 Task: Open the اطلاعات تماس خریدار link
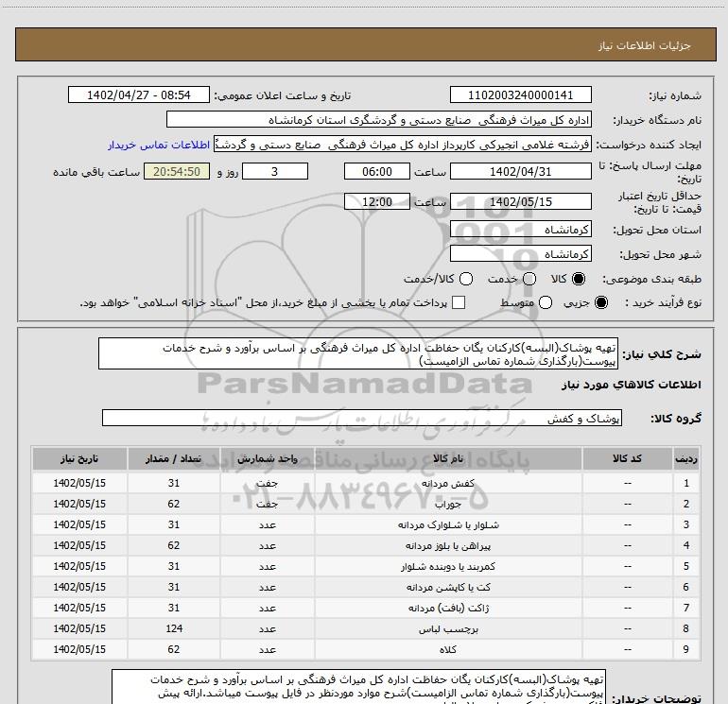(x=159, y=145)
